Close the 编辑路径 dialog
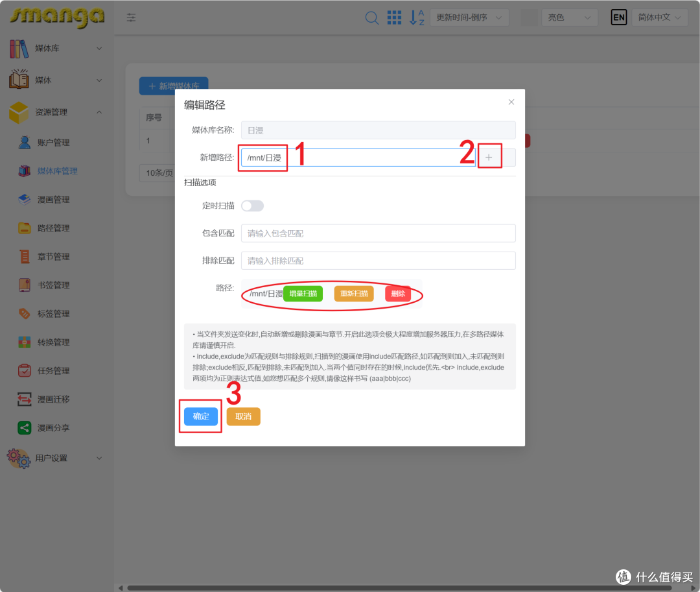This screenshot has width=700, height=592. coord(511,102)
